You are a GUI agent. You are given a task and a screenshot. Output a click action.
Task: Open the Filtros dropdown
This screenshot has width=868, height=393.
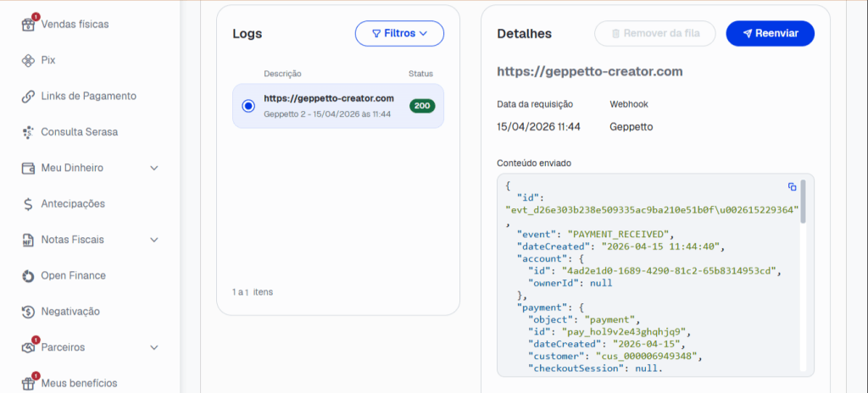[x=399, y=33]
